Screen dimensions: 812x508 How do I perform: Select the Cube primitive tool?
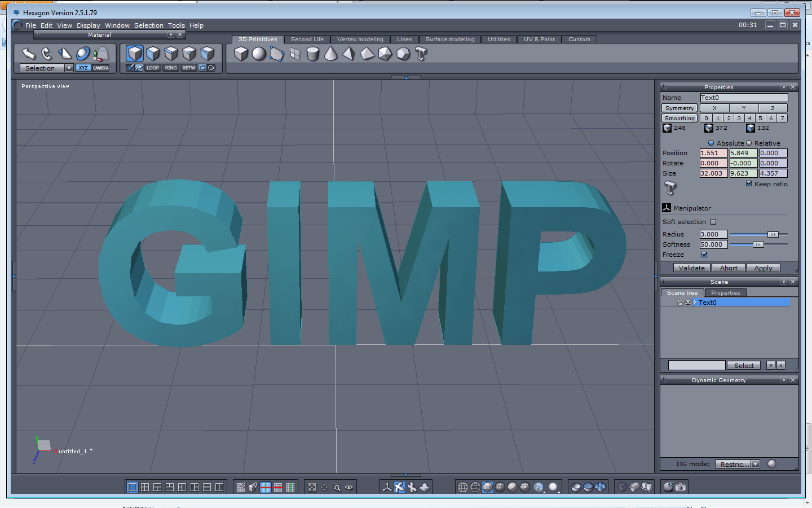(x=241, y=54)
